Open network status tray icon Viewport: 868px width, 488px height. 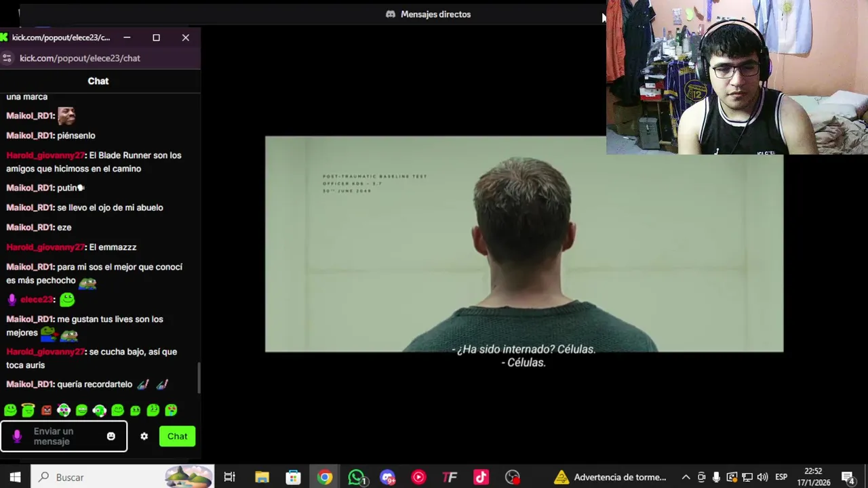point(747,477)
